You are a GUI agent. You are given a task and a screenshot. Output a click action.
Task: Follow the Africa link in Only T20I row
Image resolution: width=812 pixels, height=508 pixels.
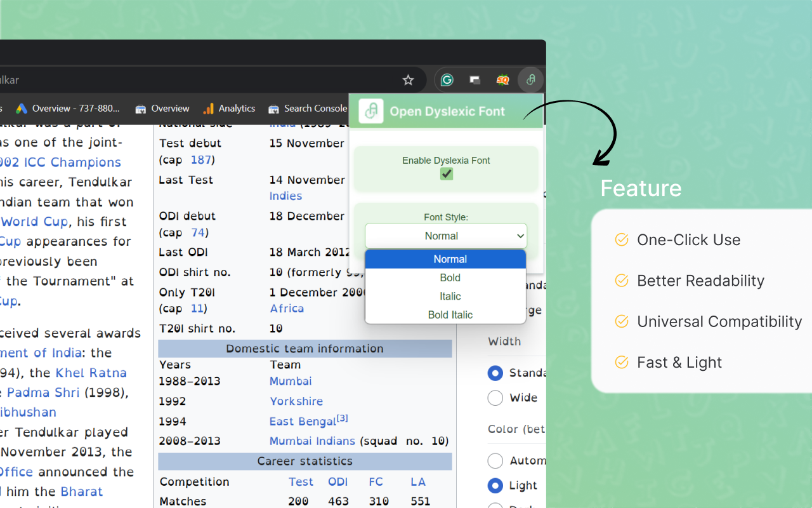point(287,308)
